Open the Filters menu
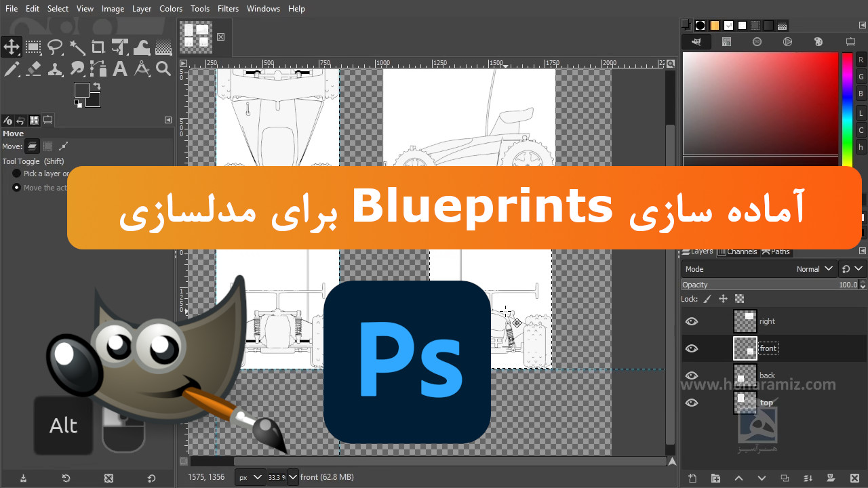 pos(228,9)
